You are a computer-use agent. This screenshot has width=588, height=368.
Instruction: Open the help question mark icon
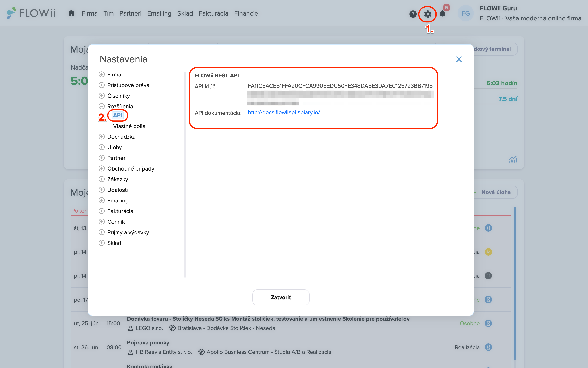click(413, 14)
